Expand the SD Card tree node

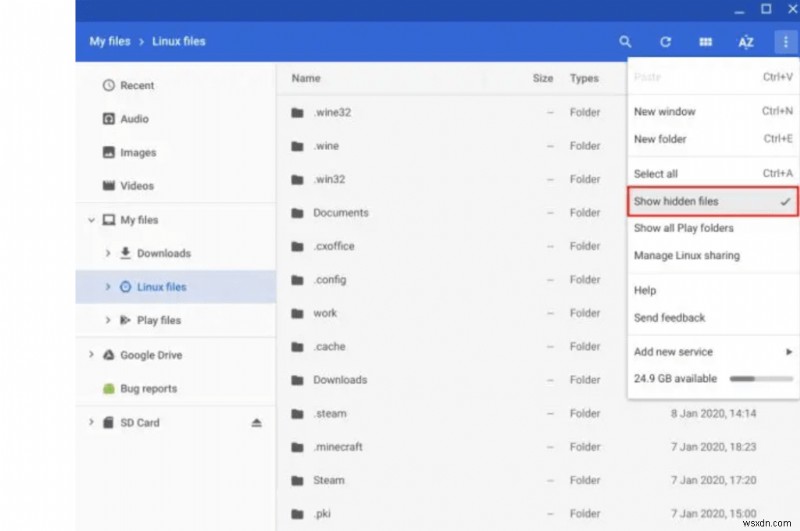pyautogui.click(x=91, y=422)
